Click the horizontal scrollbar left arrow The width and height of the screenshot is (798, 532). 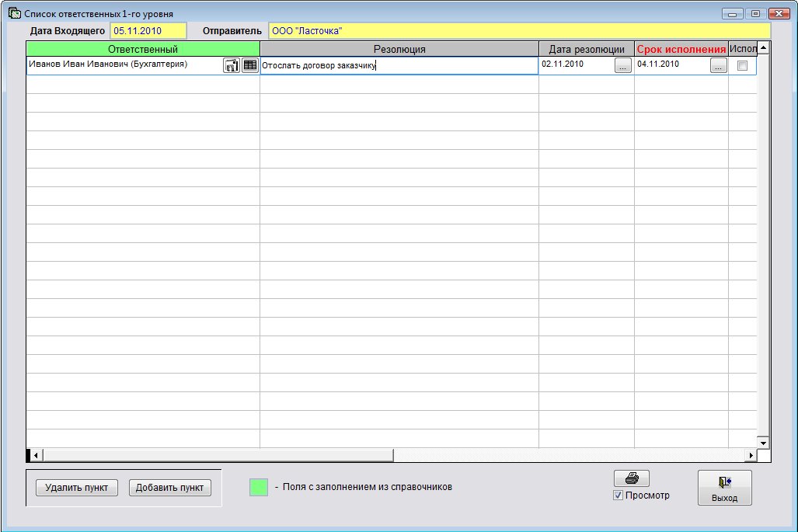(35, 455)
